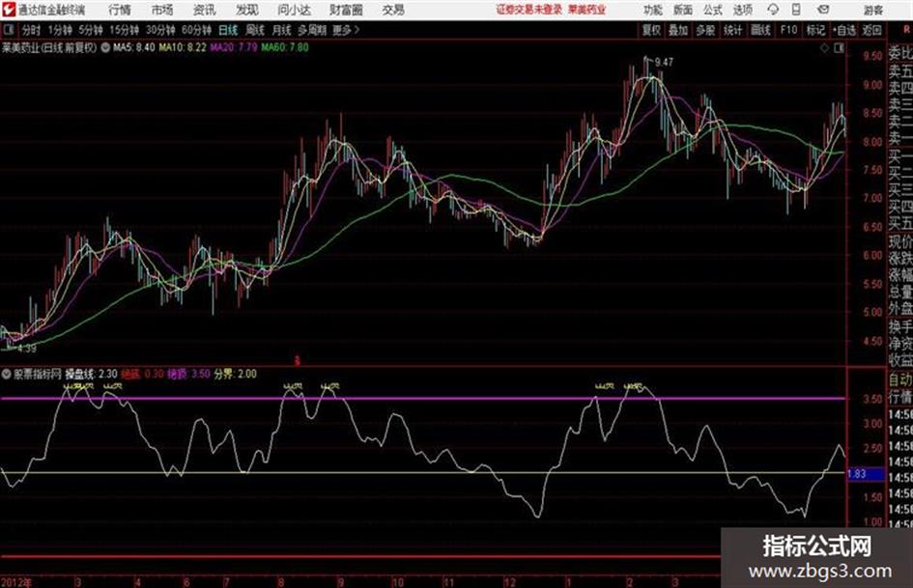Open F10 company info
Viewport: 913px width, 588px height.
[788, 30]
